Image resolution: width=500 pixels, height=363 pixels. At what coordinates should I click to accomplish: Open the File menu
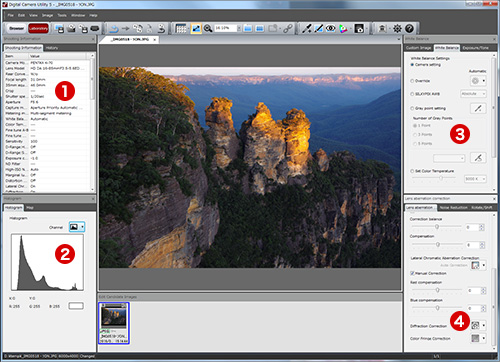(11, 15)
